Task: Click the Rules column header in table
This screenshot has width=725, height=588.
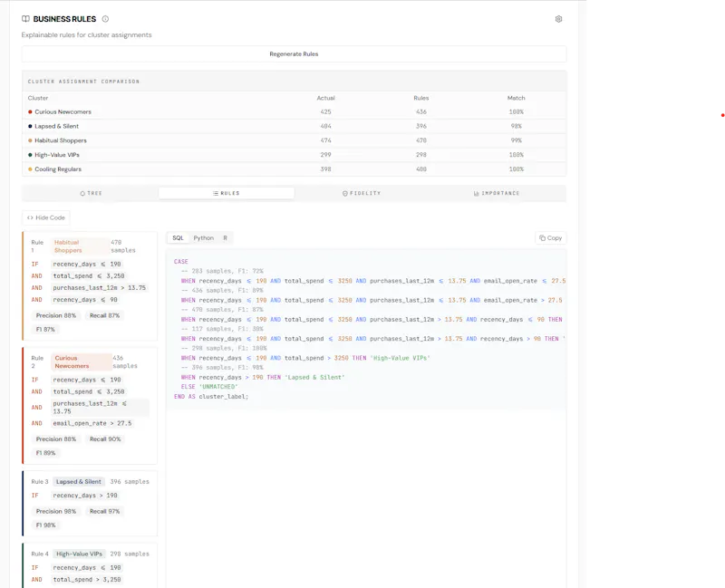Action: coord(421,98)
